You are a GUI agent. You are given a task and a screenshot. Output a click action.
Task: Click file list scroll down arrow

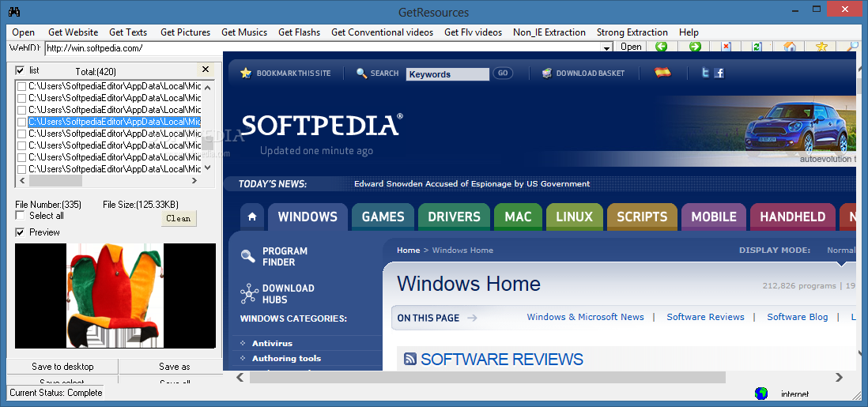pos(208,168)
